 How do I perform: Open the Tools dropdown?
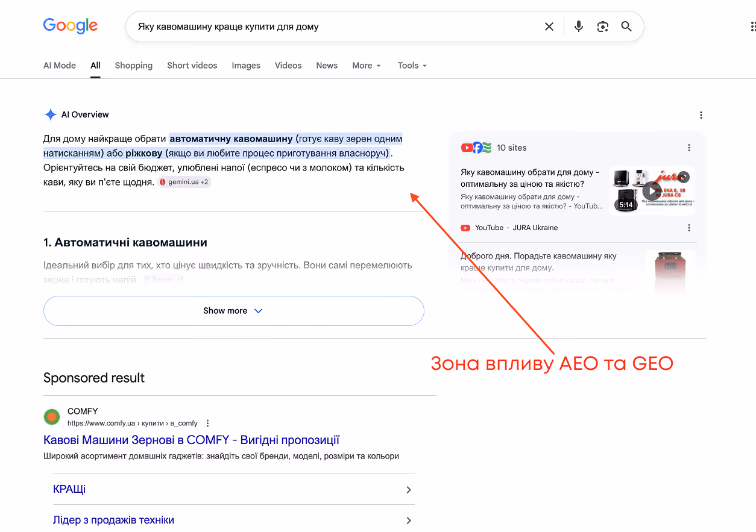coord(412,66)
